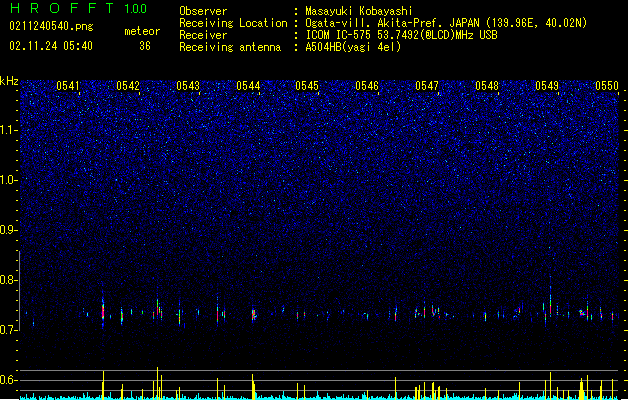Viewport: 629px width, 400px height.
Task: Click the 0541 time marker
Action: tap(68, 86)
